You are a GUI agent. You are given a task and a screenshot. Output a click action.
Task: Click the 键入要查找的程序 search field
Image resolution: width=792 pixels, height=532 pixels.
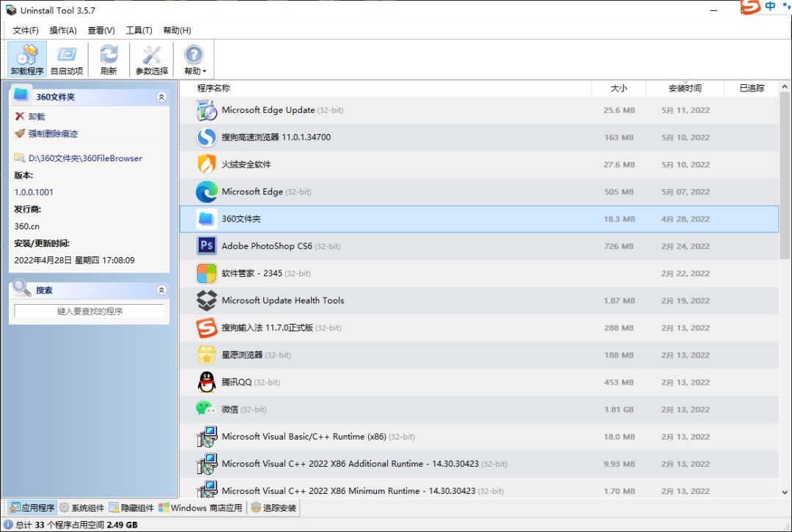tap(89, 311)
